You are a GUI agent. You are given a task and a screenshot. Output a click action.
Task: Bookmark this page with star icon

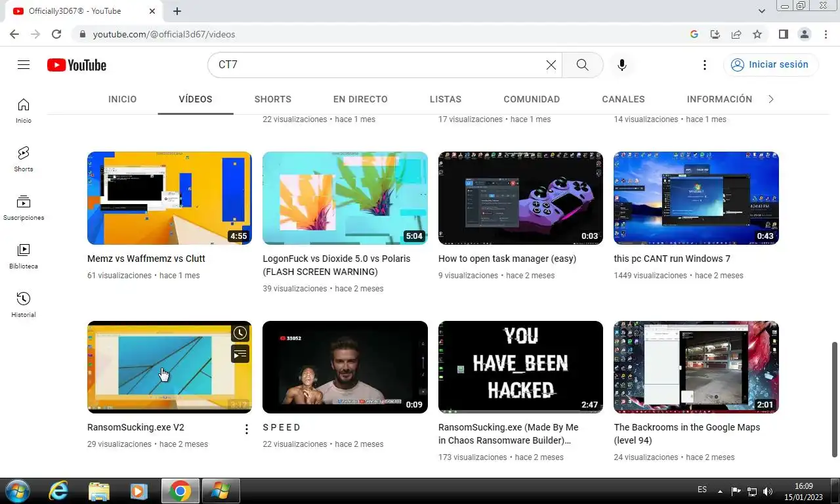[757, 34]
